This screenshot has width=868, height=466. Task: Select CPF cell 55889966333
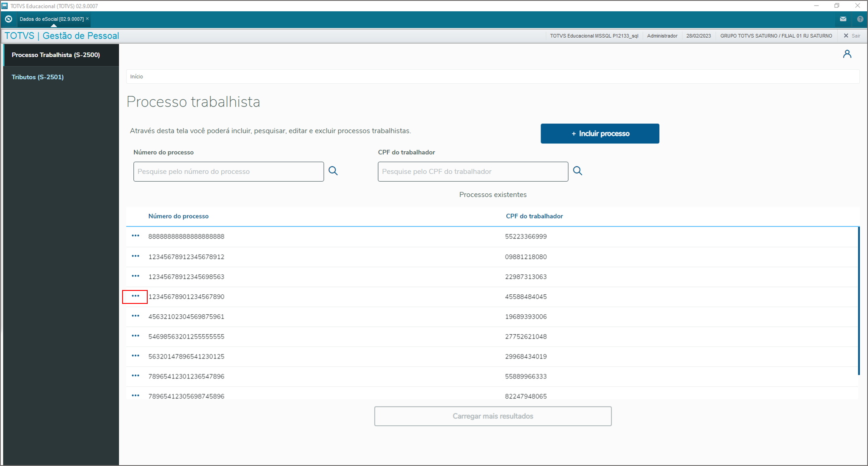point(526,377)
